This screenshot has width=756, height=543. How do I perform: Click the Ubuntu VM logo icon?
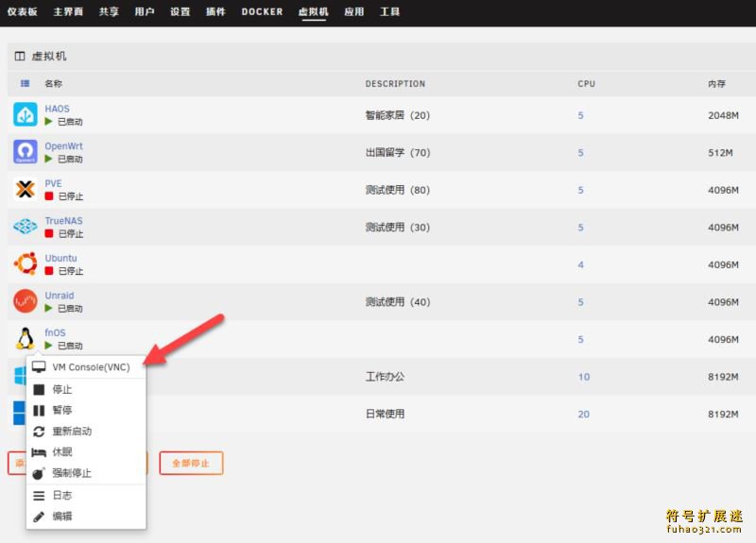tap(26, 263)
